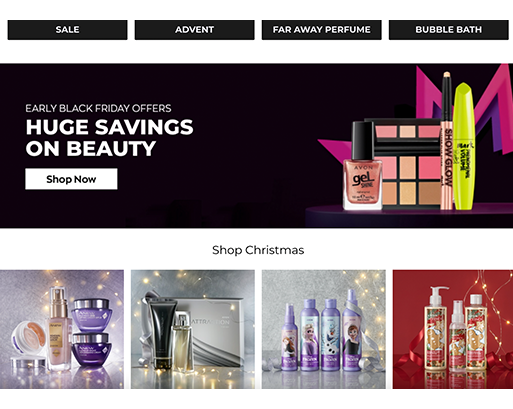This screenshot has height=409, width=513.
Task: Click the Show Glow highlighter stick
Action: click(447, 141)
